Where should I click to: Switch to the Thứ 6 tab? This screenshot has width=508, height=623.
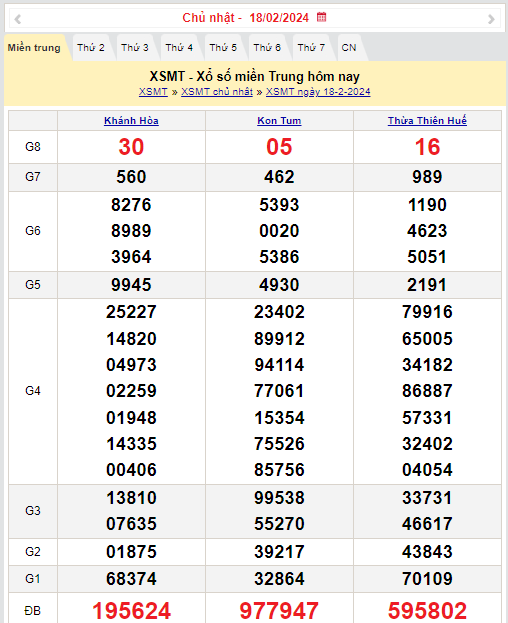[x=267, y=48]
